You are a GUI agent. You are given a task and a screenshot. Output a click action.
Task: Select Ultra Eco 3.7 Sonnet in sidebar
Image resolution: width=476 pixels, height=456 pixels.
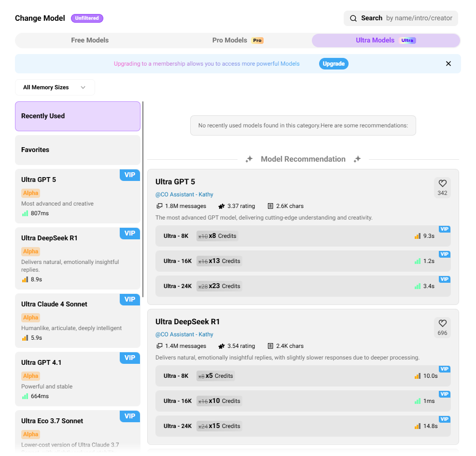pyautogui.click(x=78, y=432)
